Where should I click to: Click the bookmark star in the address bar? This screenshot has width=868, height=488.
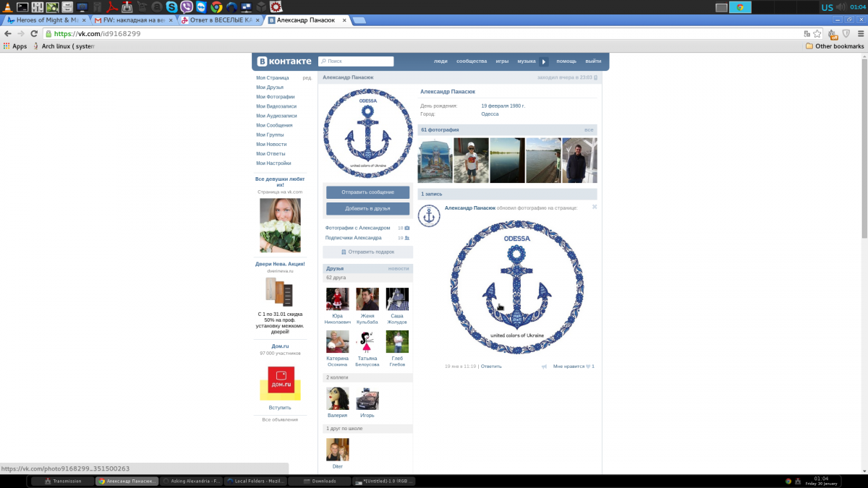817,33
